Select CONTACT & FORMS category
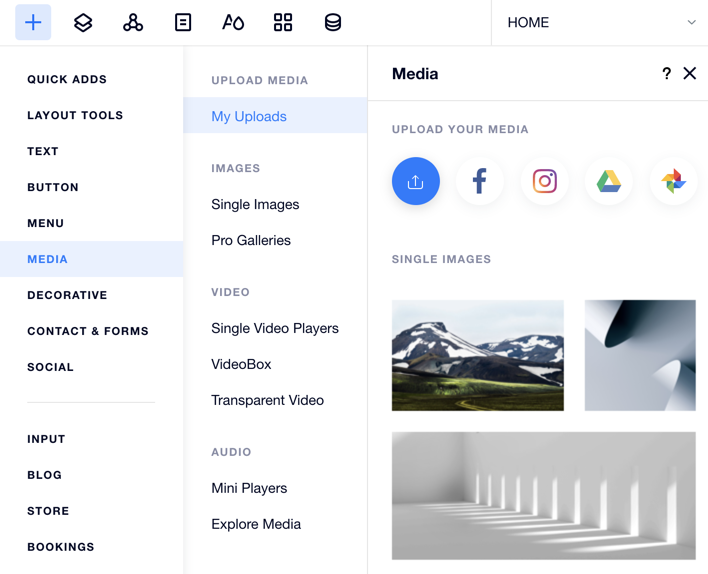Viewport: 708px width, 574px height. (88, 331)
